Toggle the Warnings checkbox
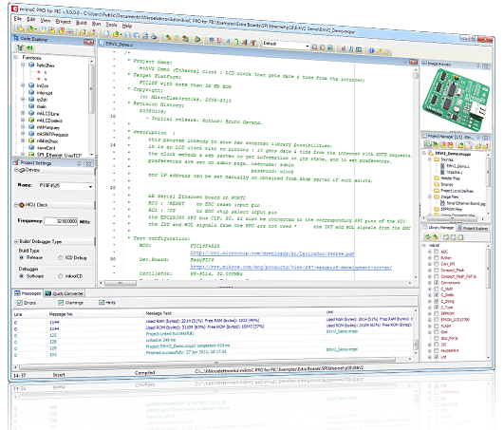The height and width of the screenshot is (430, 504). (x=61, y=303)
